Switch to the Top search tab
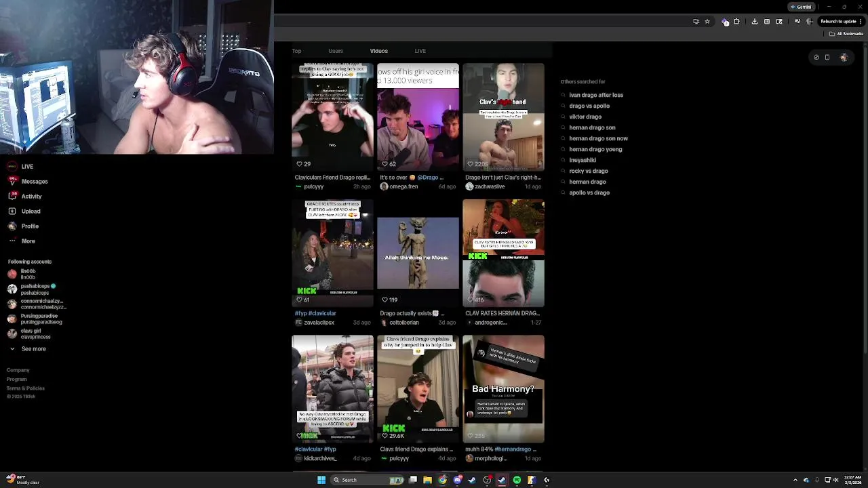This screenshot has width=868, height=488. click(x=296, y=51)
